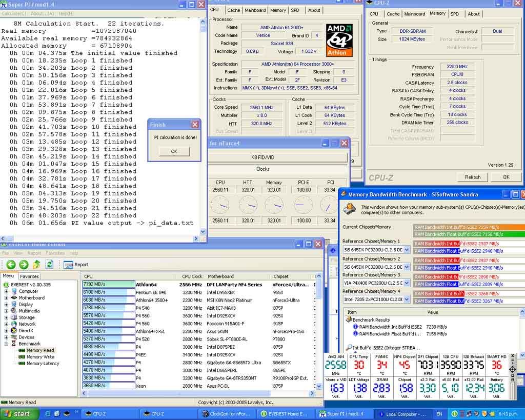Viewport: 525px width, 420px height.
Task: Expand the Motherboard tree node
Action: pos(7,298)
